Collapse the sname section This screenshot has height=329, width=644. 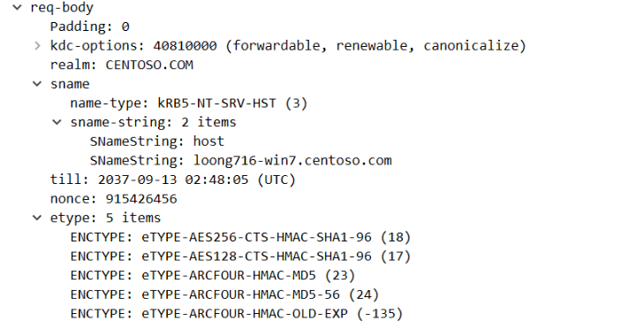[37, 84]
